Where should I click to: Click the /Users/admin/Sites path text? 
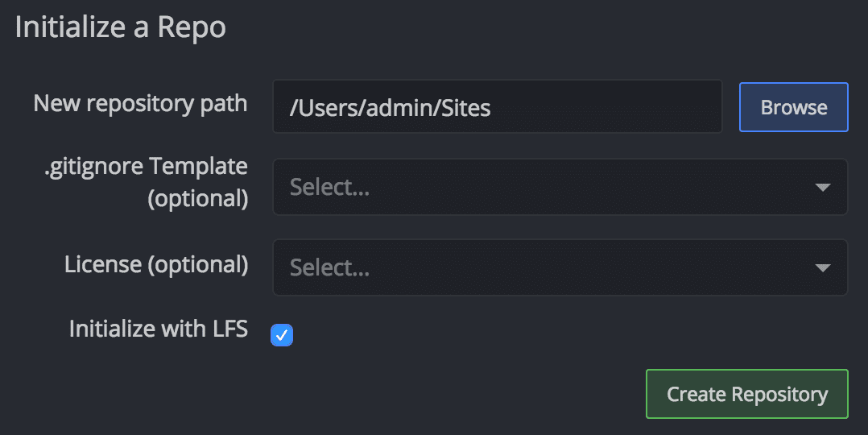(390, 107)
